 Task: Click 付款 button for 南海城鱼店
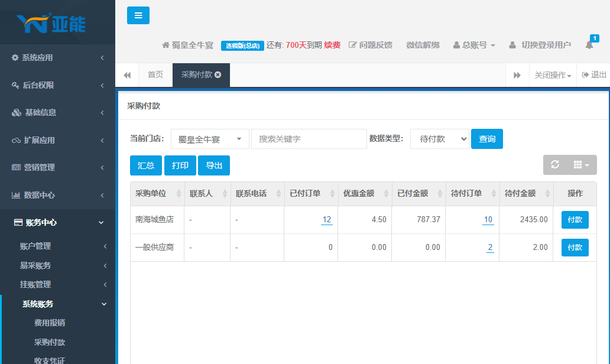575,220
